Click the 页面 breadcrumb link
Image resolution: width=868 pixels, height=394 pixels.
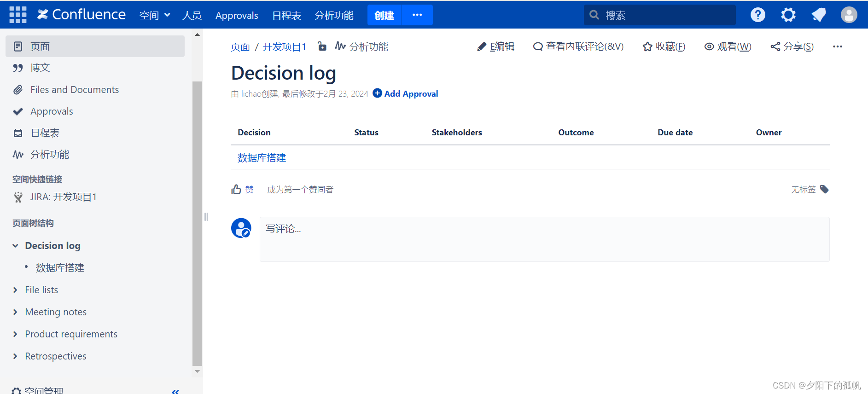[x=240, y=47]
